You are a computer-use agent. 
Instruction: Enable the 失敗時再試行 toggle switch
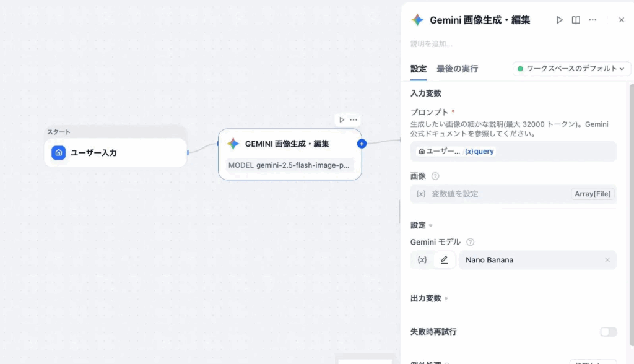click(x=608, y=332)
